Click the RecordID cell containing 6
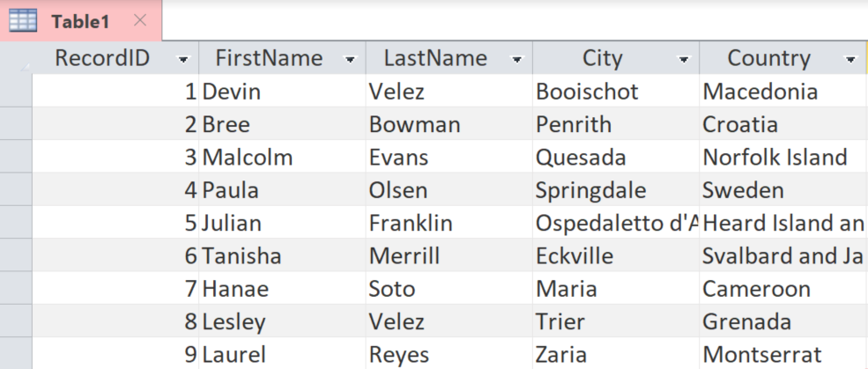The height and width of the screenshot is (369, 868). tap(115, 256)
